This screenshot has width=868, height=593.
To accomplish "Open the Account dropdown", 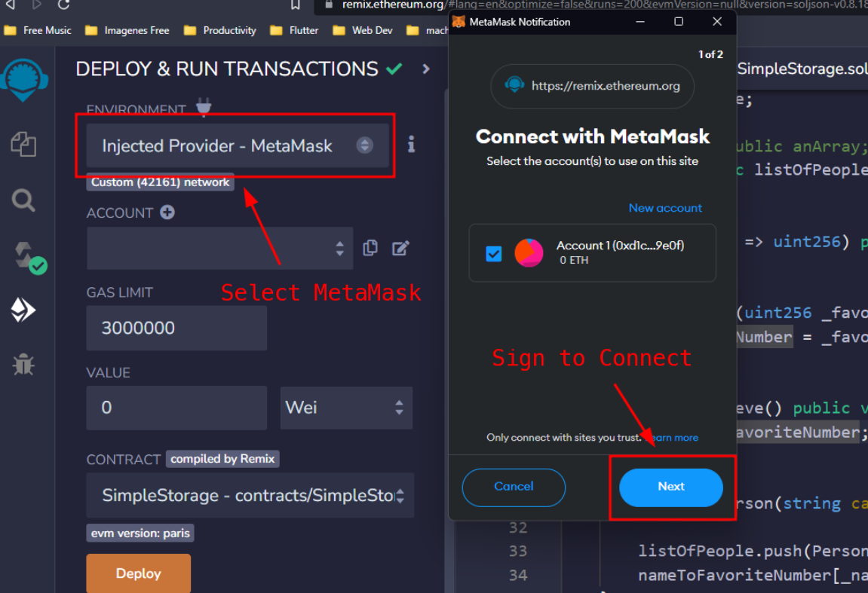I will pos(219,248).
